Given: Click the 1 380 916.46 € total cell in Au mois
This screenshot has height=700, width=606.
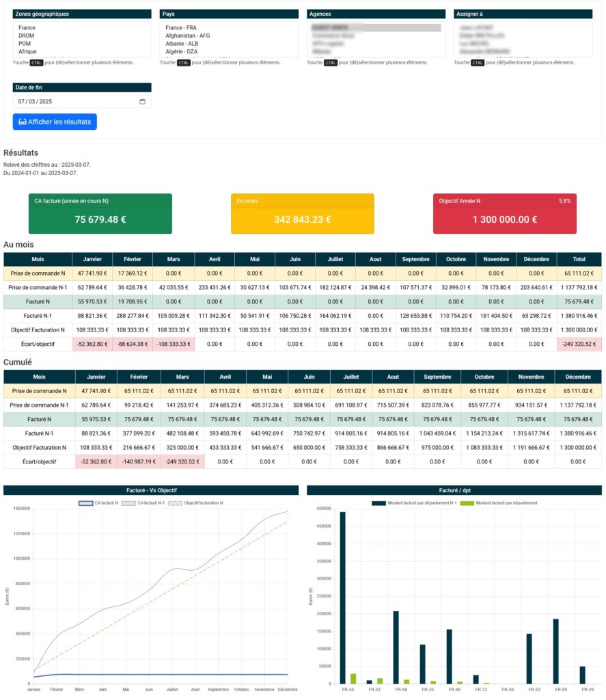Looking at the screenshot, I should click(579, 316).
